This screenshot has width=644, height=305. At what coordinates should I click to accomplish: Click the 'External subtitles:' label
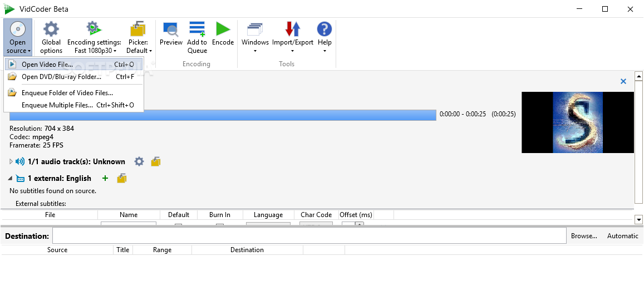41,204
